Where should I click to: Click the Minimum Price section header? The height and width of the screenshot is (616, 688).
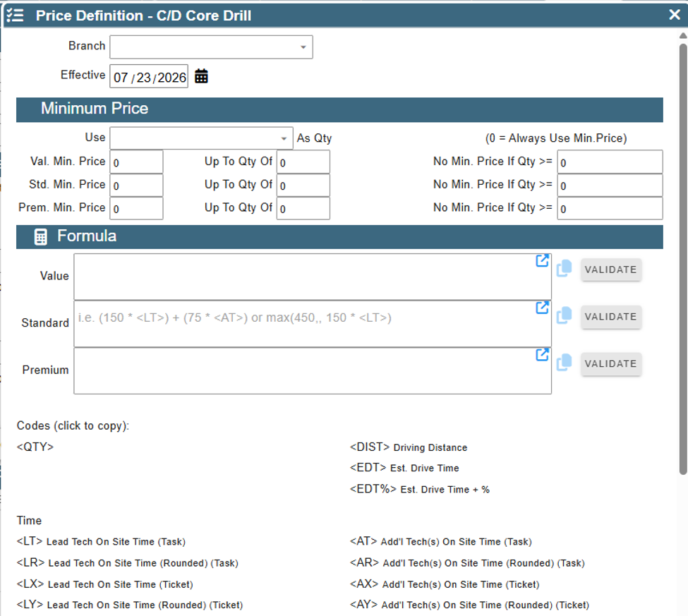pos(339,109)
